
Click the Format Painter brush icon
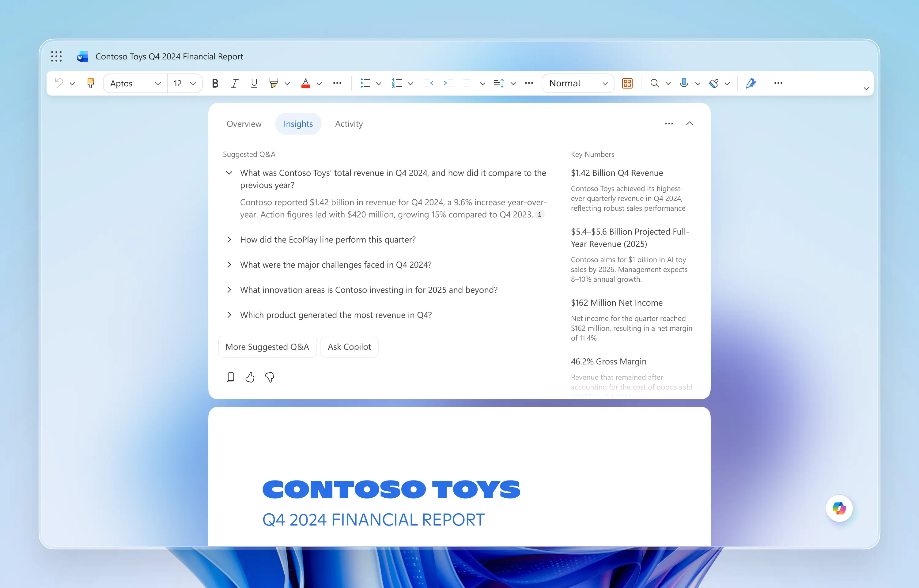coord(90,83)
